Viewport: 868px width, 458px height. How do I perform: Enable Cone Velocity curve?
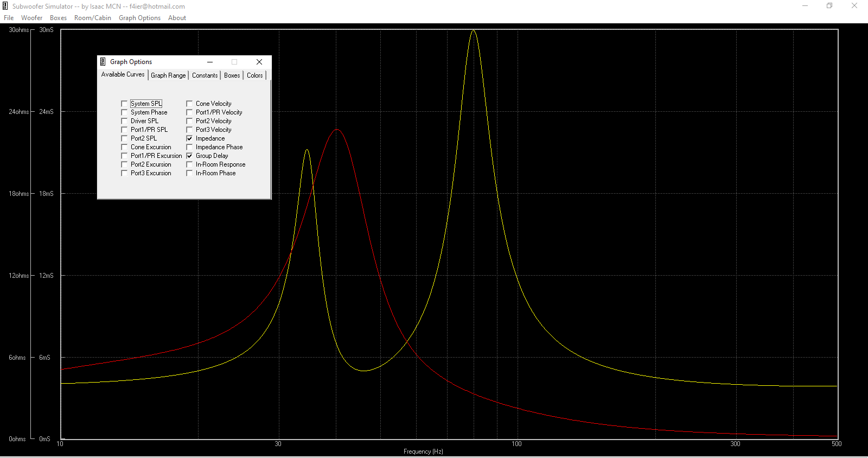click(x=189, y=104)
